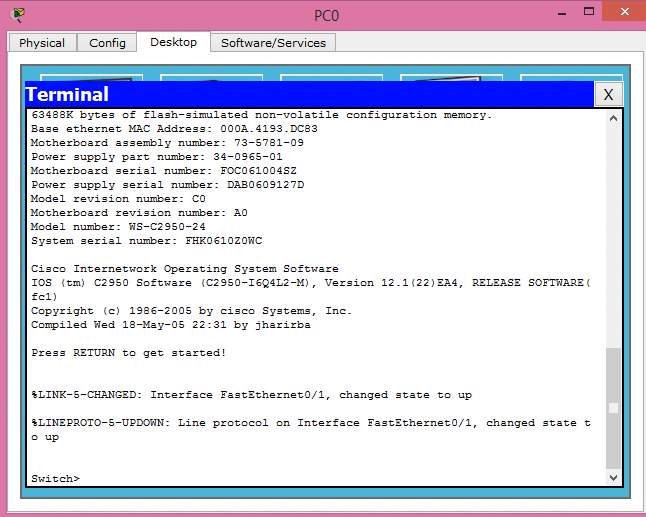
Task: Click the 'Power supply serial number' line
Action: pos(168,185)
